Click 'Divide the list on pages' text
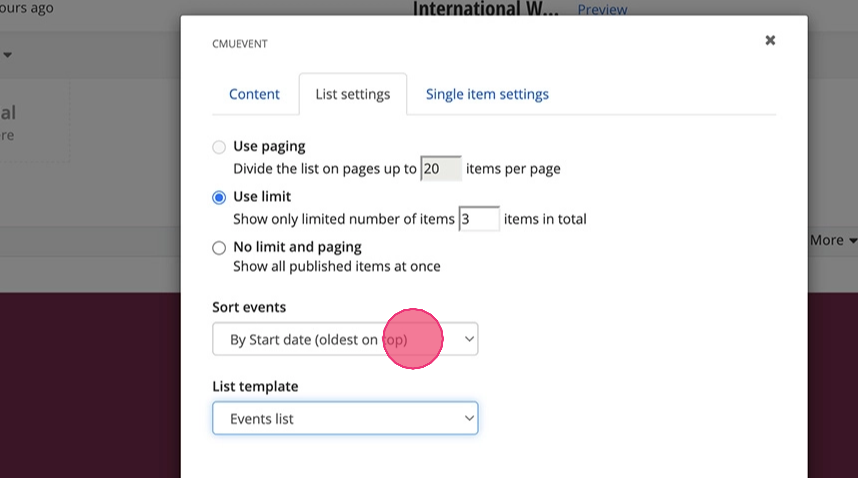This screenshot has height=478, width=858. coord(324,169)
